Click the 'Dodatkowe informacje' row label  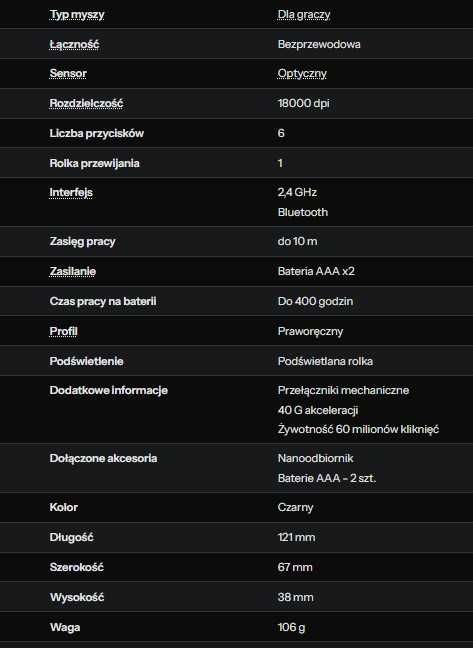[109, 391]
